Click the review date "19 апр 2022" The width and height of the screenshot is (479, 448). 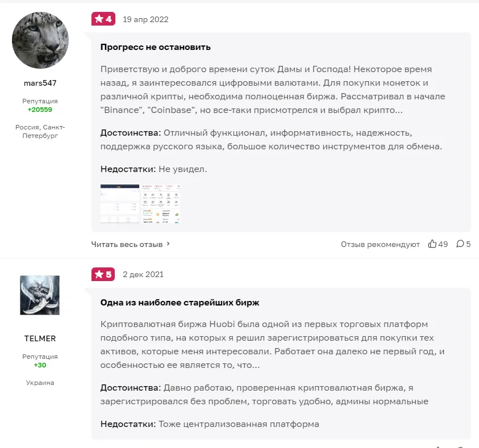145,19
